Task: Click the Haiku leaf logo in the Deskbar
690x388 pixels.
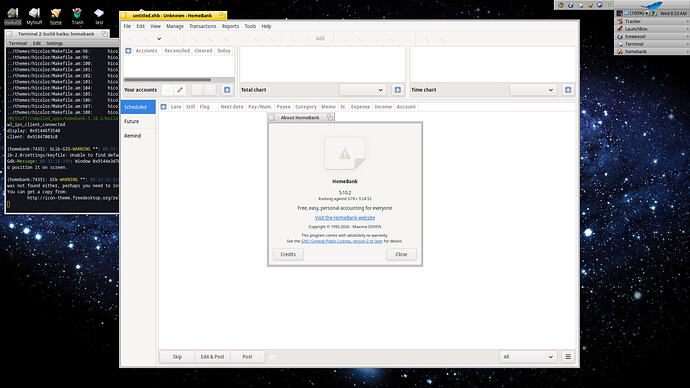Action: (652, 6)
